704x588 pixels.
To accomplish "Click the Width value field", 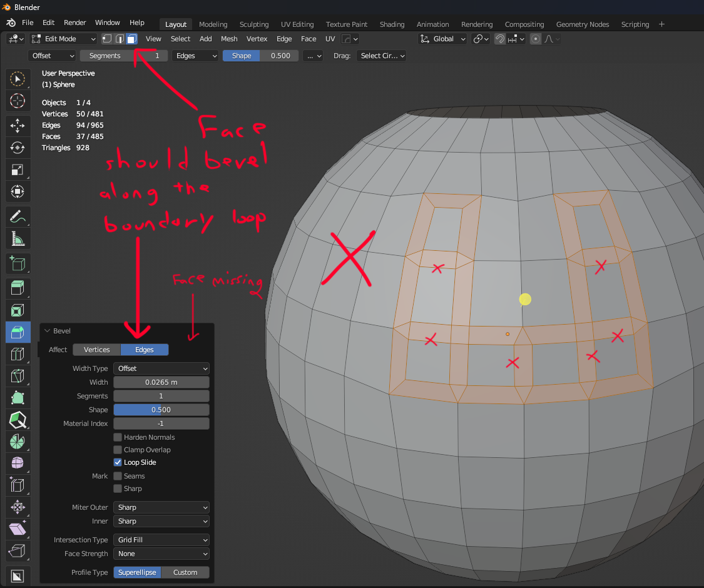I will (161, 382).
